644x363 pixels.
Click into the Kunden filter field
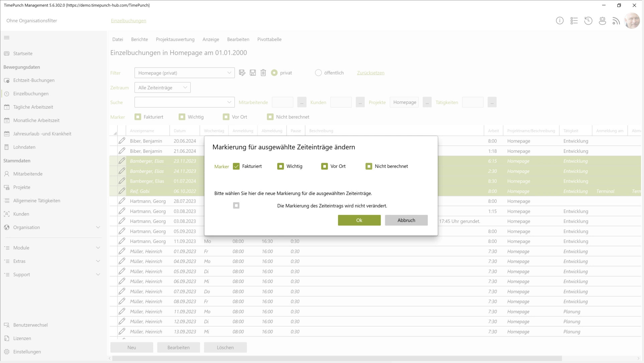[341, 102]
